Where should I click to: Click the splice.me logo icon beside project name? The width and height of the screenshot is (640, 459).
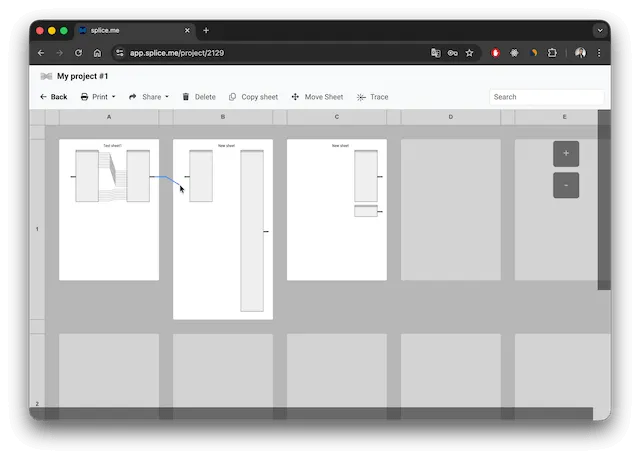click(46, 76)
